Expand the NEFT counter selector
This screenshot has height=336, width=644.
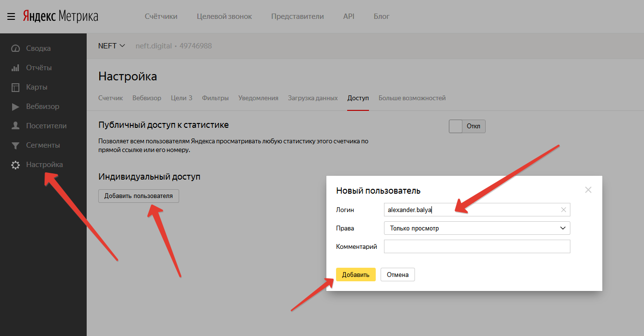(x=112, y=46)
